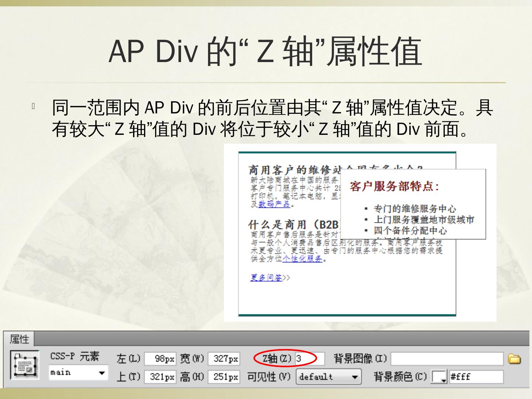Open the 数码产品 hyperlink
The width and height of the screenshot is (532, 399).
(274, 204)
